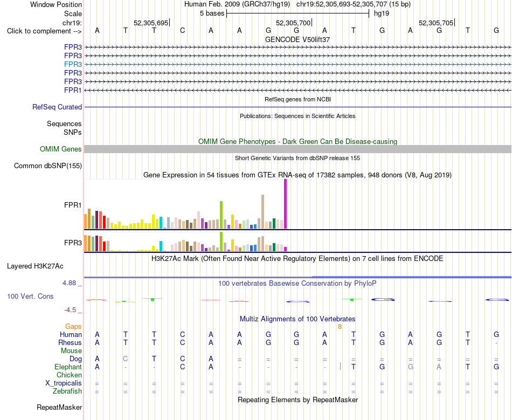Open the OMIM Genes track label
512x420 pixels.
coord(61,149)
